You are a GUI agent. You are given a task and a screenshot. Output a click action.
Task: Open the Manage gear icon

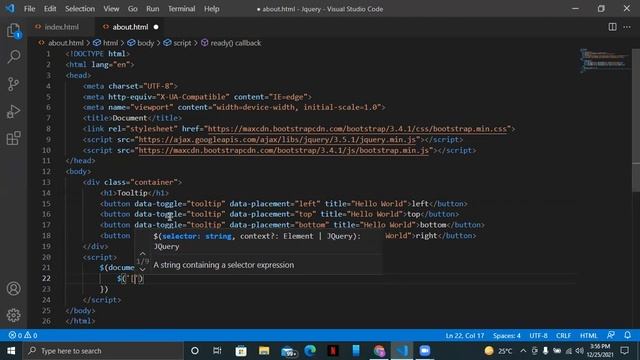(x=13, y=315)
